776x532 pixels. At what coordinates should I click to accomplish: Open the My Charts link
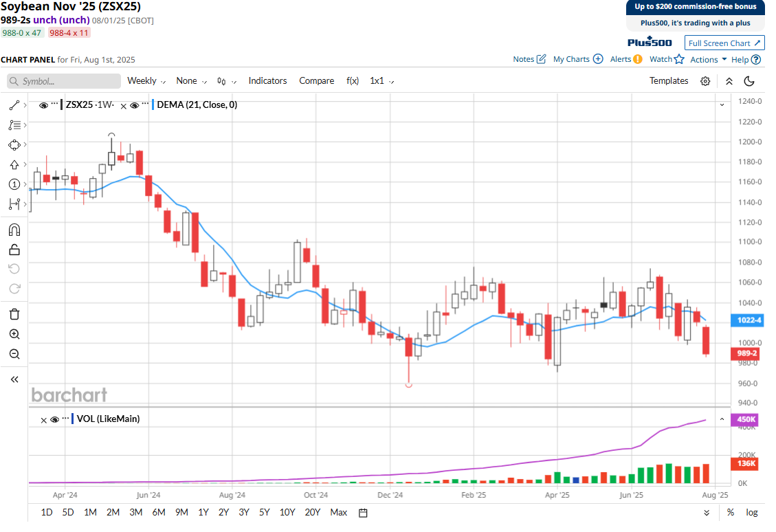[577, 59]
